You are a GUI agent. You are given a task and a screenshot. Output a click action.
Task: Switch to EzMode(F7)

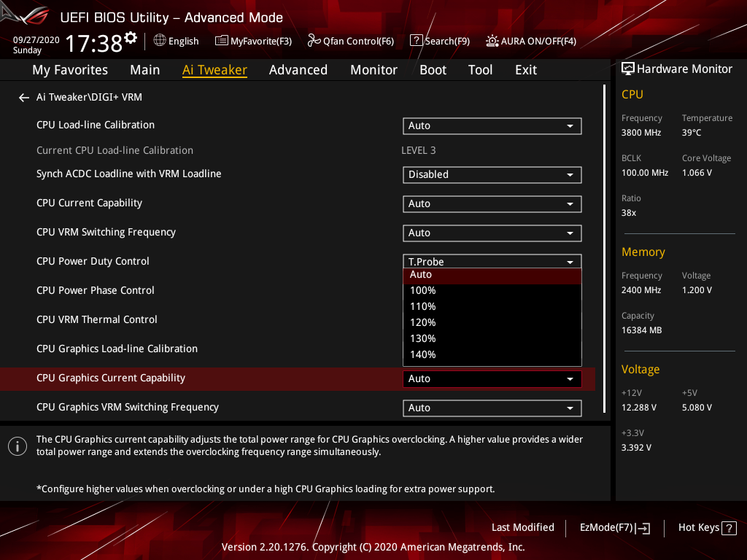coord(614,527)
